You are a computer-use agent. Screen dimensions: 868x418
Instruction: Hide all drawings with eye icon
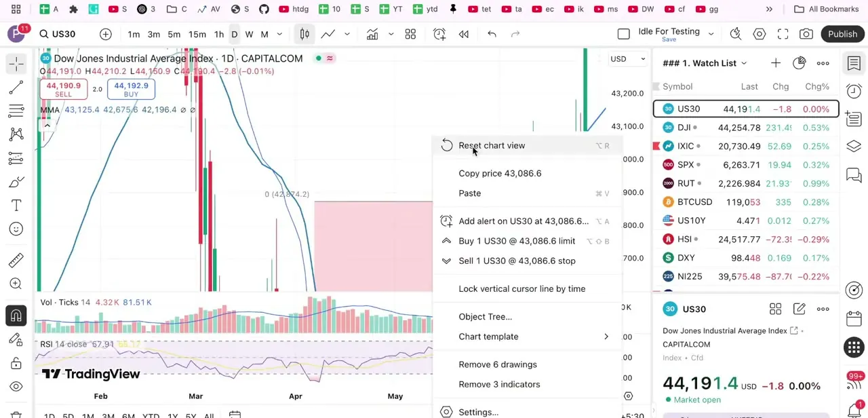tap(16, 387)
